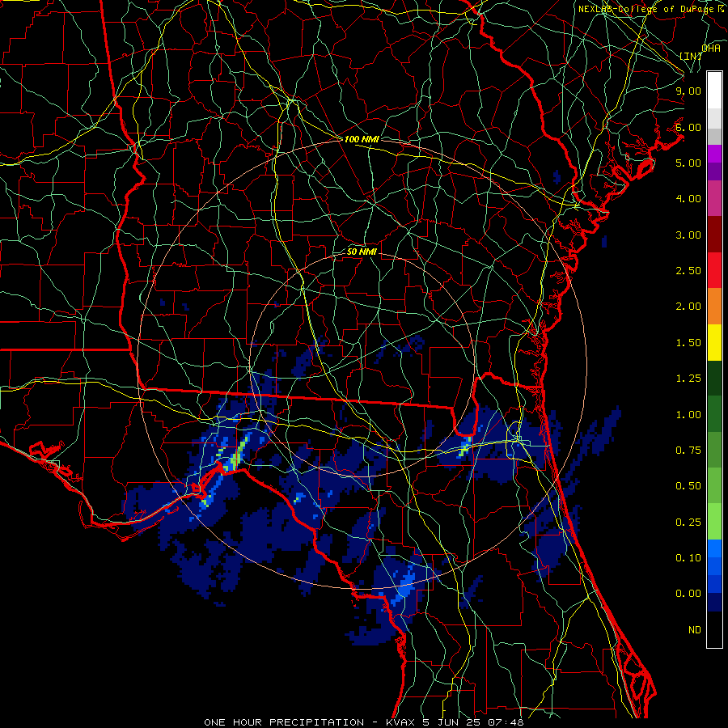Select the pink swatch beside 4.00

[x=714, y=198]
